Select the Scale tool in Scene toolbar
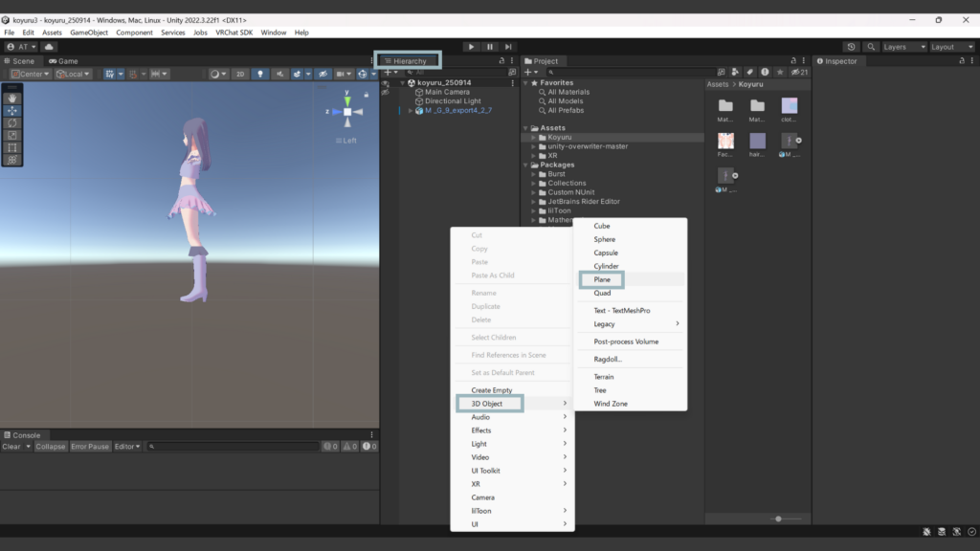 click(12, 135)
